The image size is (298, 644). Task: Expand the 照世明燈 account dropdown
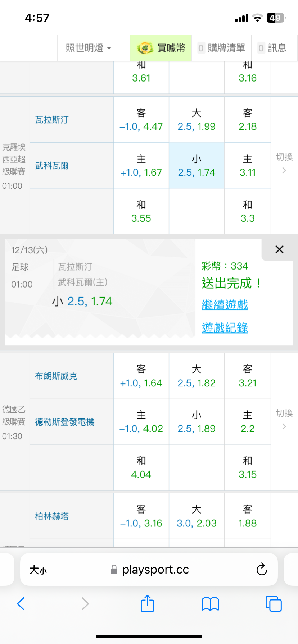(89, 48)
